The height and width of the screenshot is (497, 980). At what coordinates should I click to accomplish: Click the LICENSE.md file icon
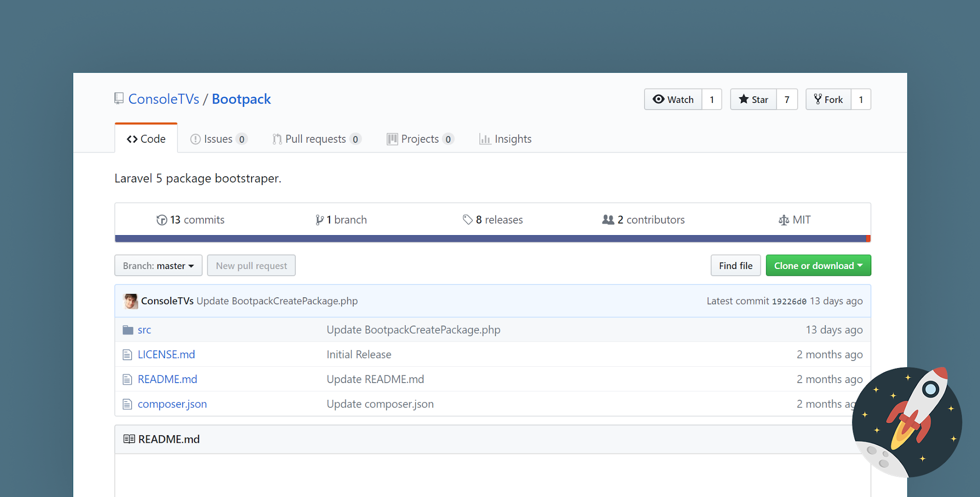point(127,355)
